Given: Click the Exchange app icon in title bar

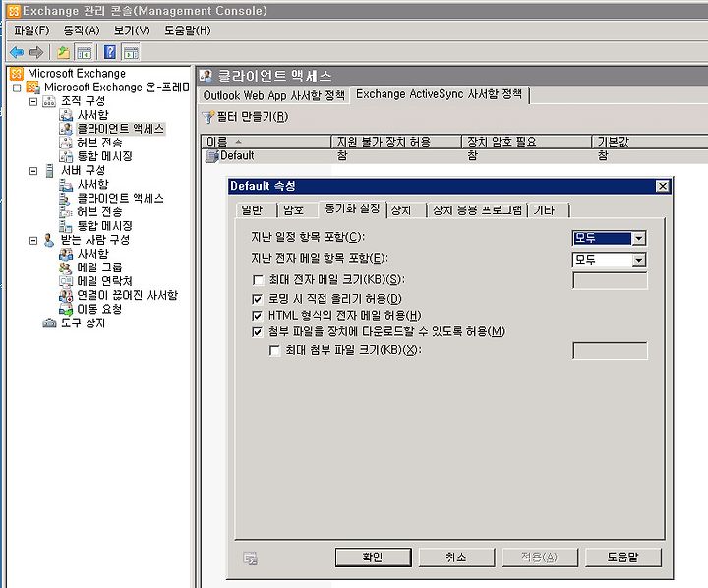Looking at the screenshot, I should [x=14, y=11].
